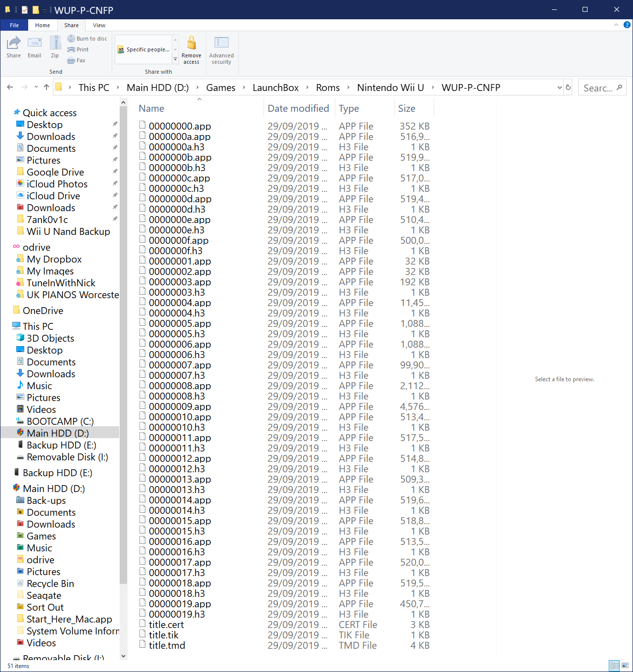The height and width of the screenshot is (672, 633).
Task: Open My Dropbox under odrive
Action: coord(54,259)
